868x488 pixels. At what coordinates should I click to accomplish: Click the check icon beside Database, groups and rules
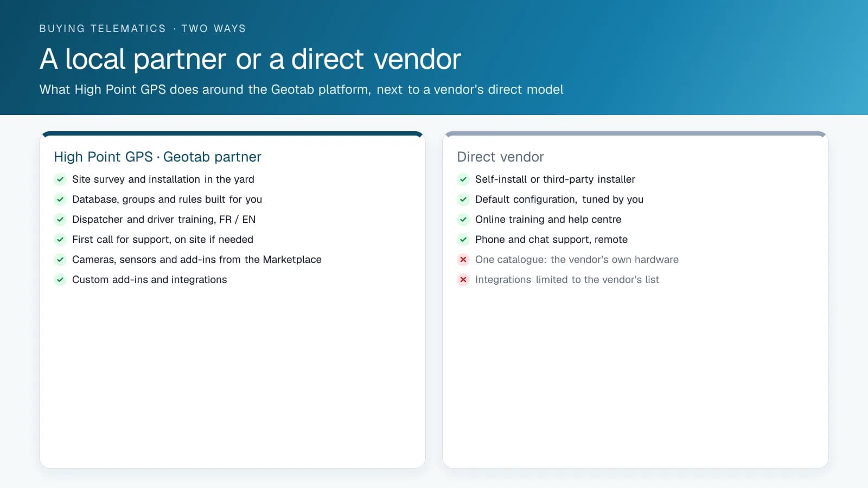(x=60, y=200)
